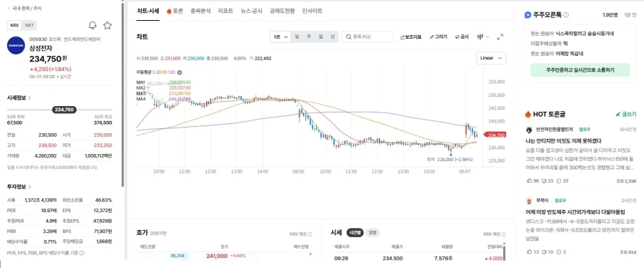The height and width of the screenshot is (268, 644).
Task: Click the 시세 table scrollbar
Action: (x=504, y=252)
